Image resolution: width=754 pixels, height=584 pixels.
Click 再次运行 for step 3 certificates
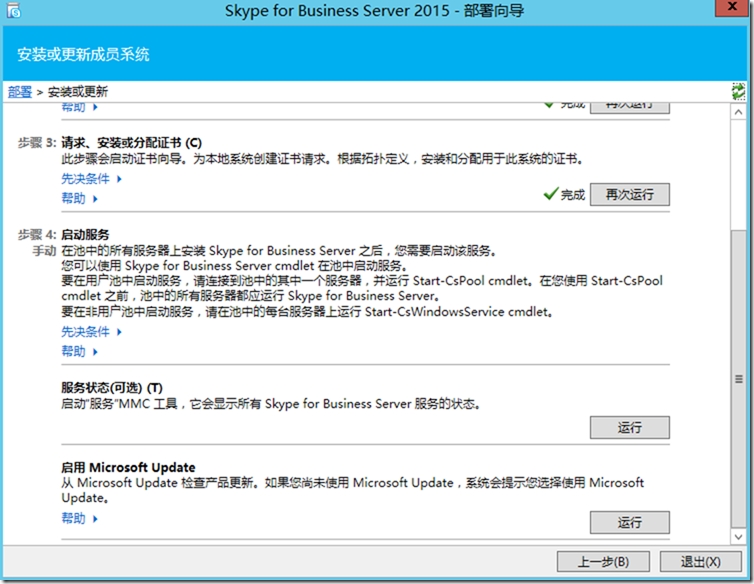coord(629,194)
